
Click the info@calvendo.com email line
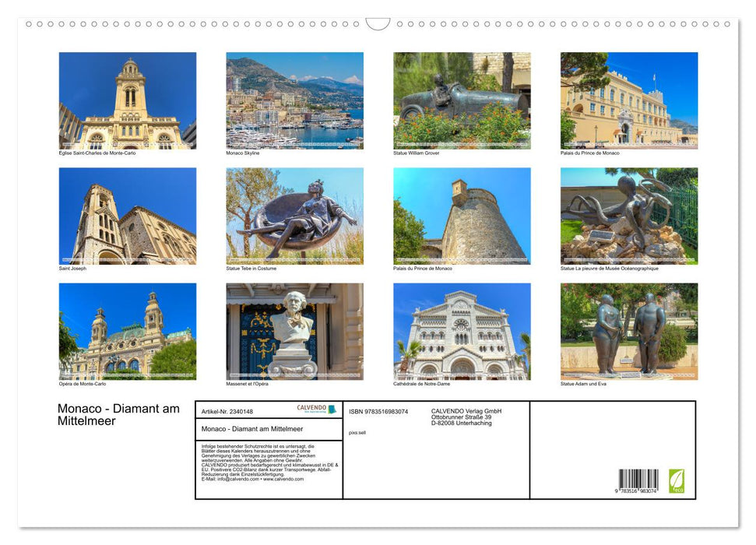tap(252, 479)
